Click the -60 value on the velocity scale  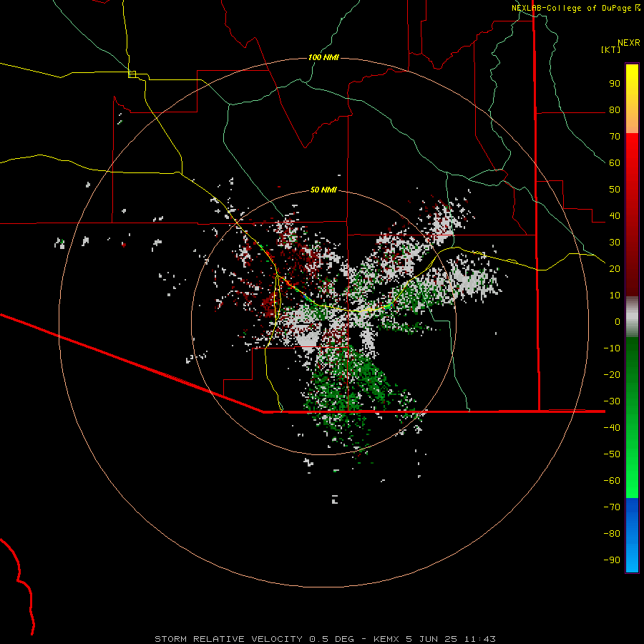[612, 481]
